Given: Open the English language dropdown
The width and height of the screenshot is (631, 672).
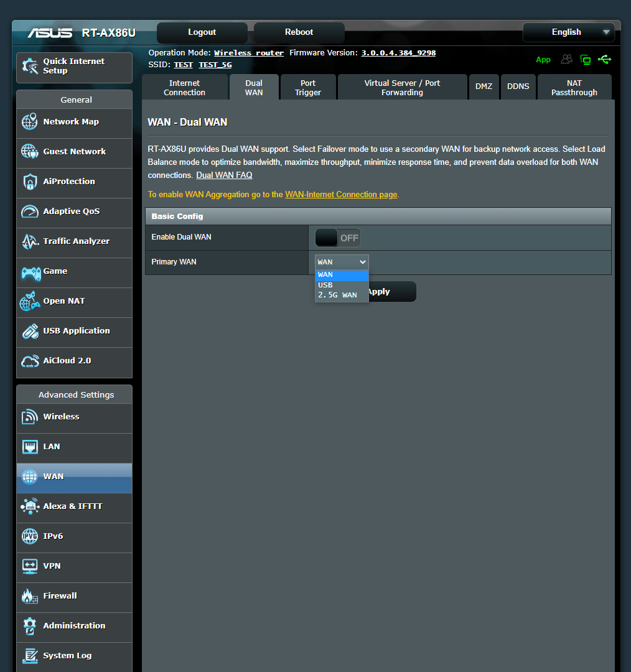Looking at the screenshot, I should tap(568, 32).
